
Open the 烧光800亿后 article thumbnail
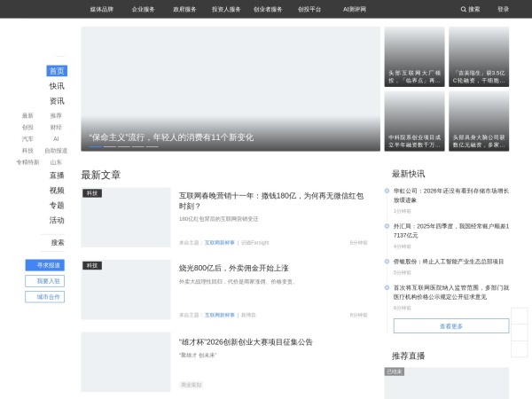coord(125,289)
